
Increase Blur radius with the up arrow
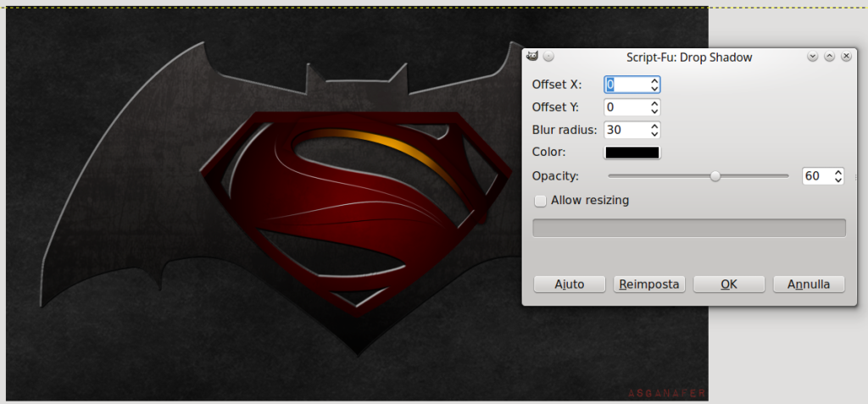655,126
